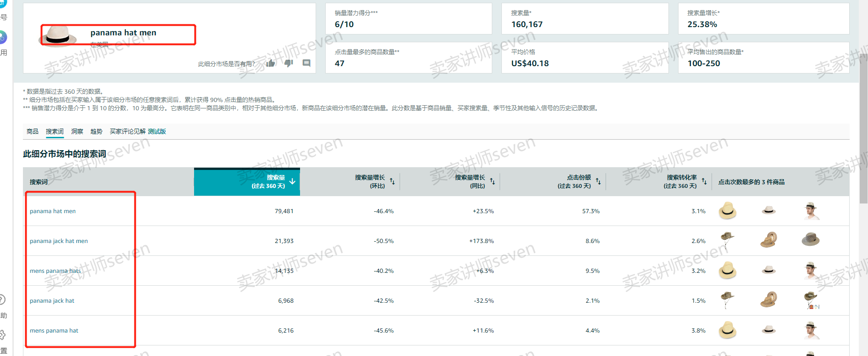The image size is (868, 356).
Task: Click the settings gear in the sidebar
Action: (x=2, y=335)
